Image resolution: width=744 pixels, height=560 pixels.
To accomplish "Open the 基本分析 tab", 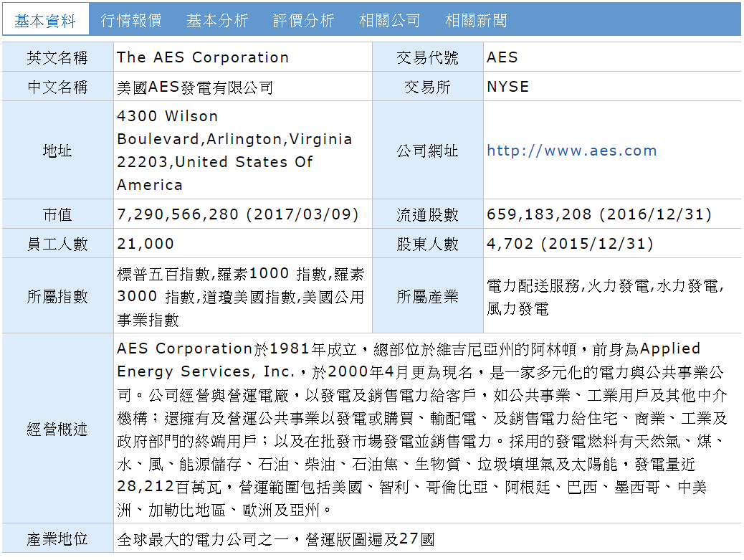I will tap(217, 20).
